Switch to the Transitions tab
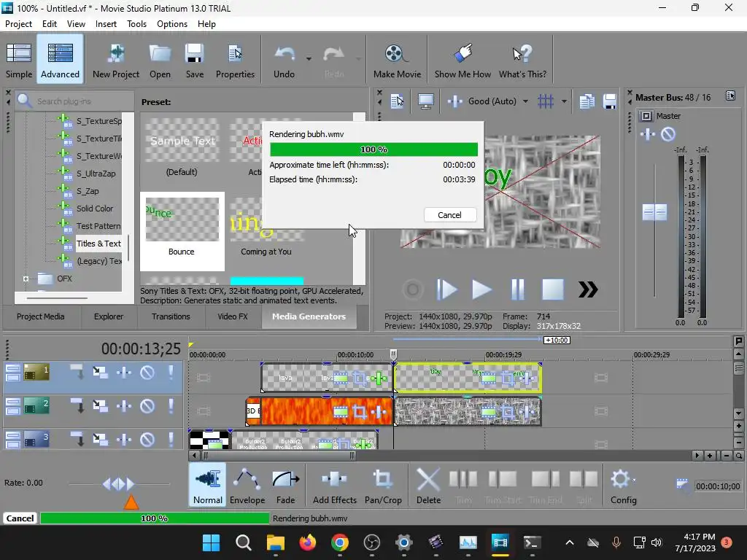Viewport: 747px width, 560px height. pyautogui.click(x=171, y=316)
